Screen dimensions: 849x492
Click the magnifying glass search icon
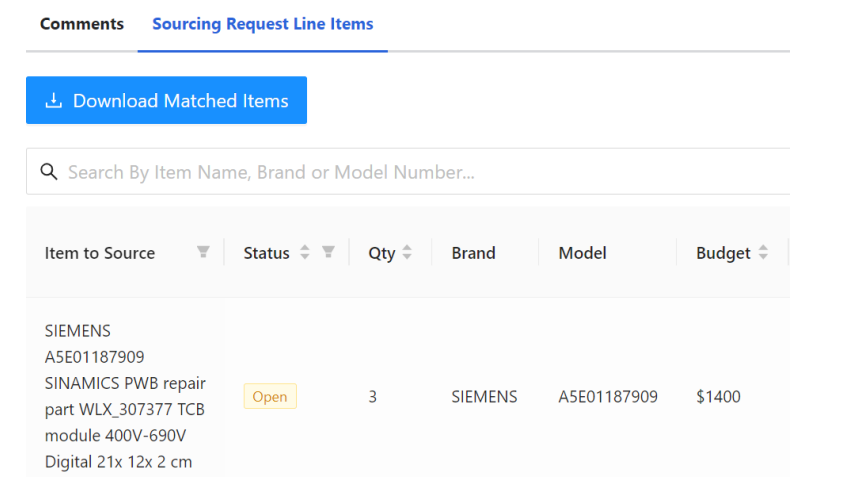(x=49, y=172)
